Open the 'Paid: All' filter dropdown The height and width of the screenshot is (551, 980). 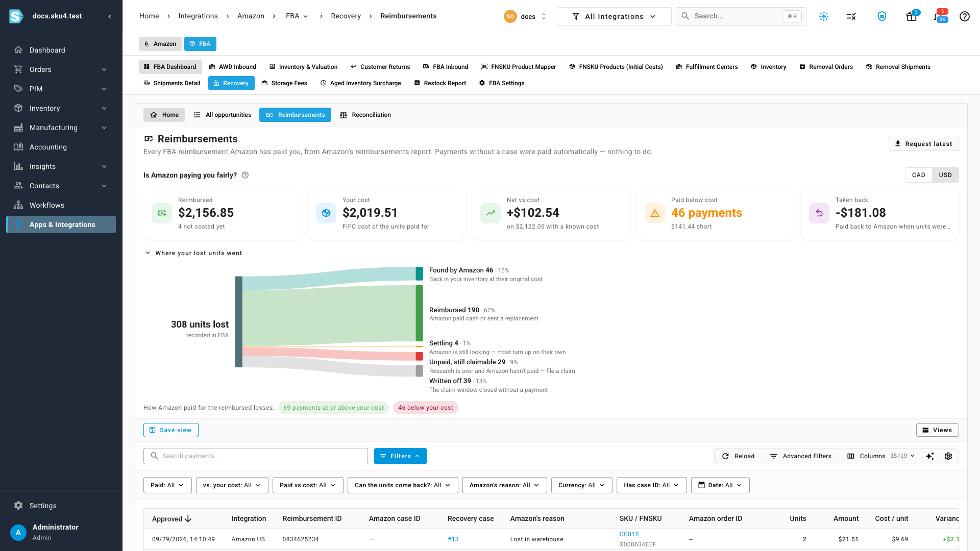[167, 485]
